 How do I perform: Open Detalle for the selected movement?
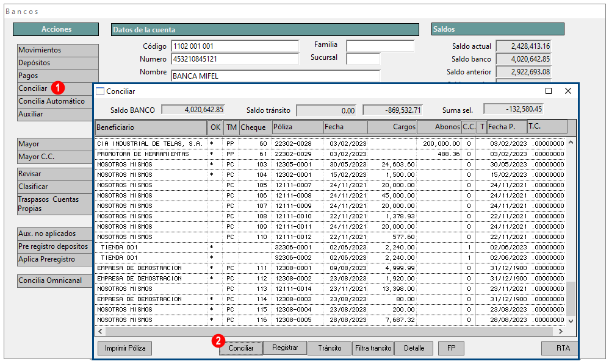pyautogui.click(x=414, y=348)
